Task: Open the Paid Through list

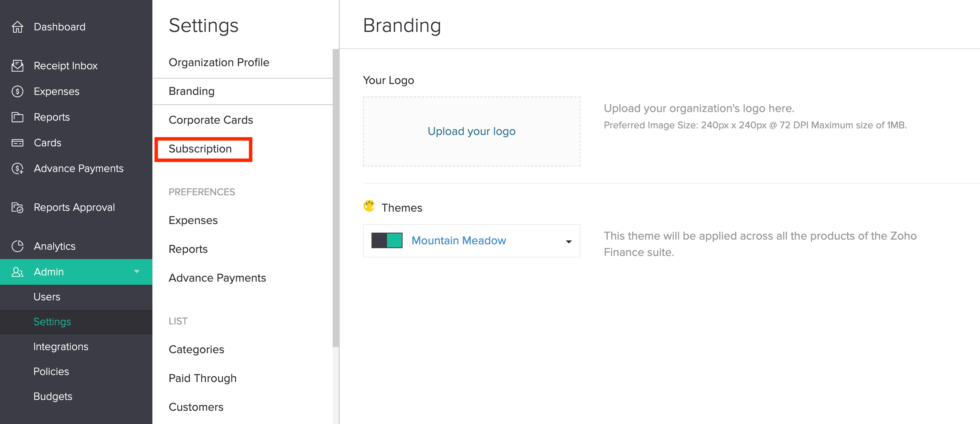Action: coord(202,378)
